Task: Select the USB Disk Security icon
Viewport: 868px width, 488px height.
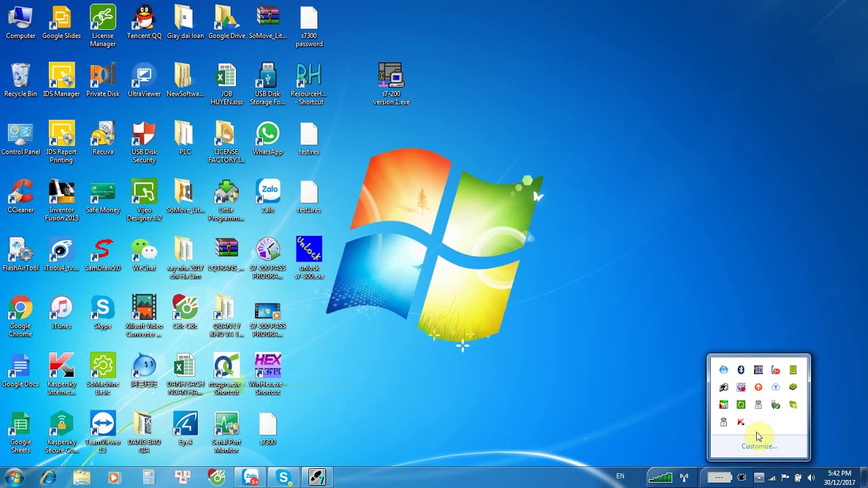Action: (x=144, y=142)
